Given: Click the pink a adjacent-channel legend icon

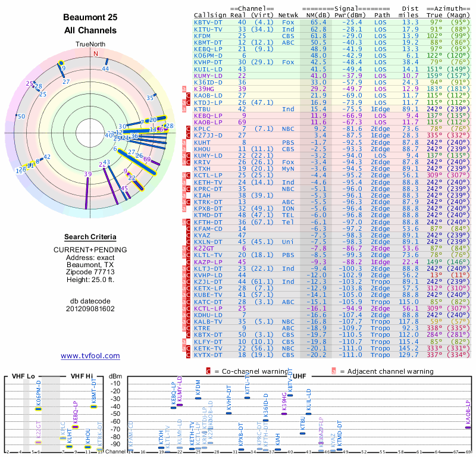Looking at the screenshot, I should (x=334, y=371).
